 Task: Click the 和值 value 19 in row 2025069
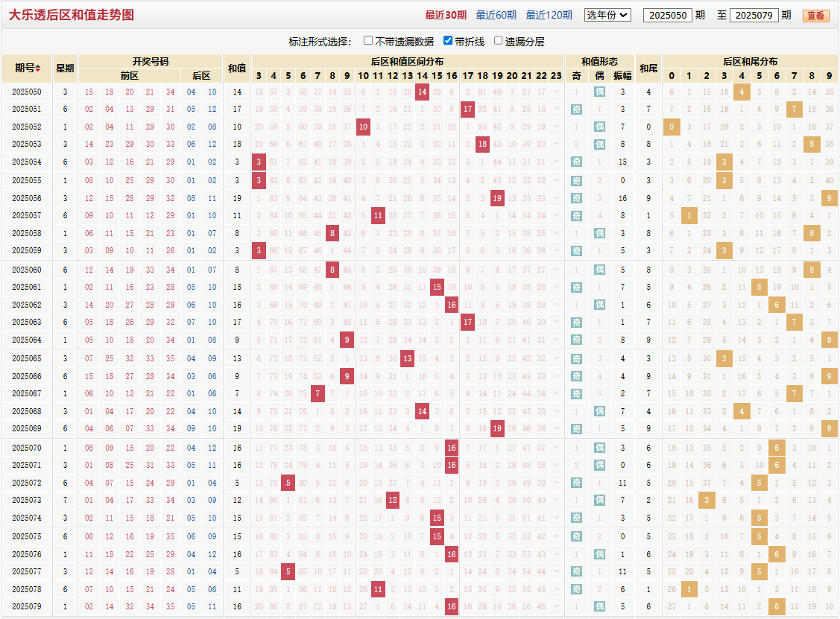tap(237, 428)
